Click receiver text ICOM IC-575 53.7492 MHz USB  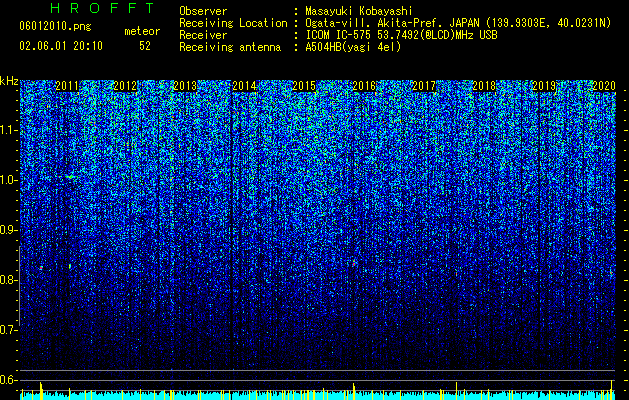coord(401,35)
